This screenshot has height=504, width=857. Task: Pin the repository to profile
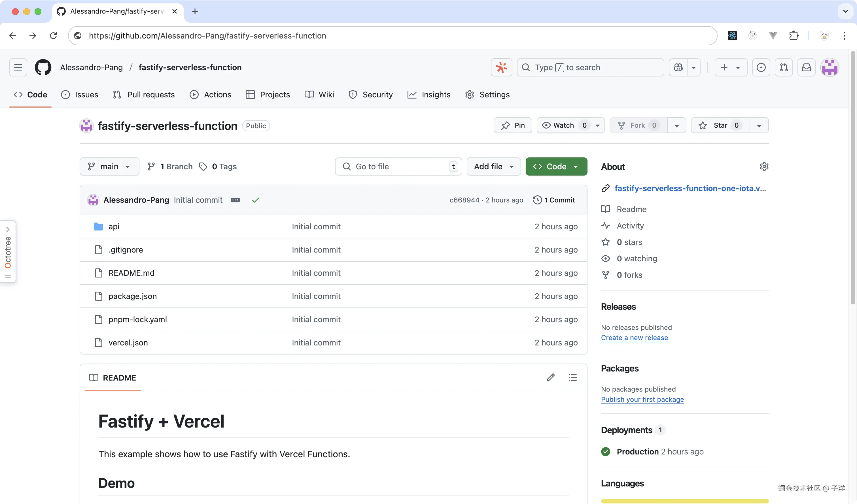513,125
